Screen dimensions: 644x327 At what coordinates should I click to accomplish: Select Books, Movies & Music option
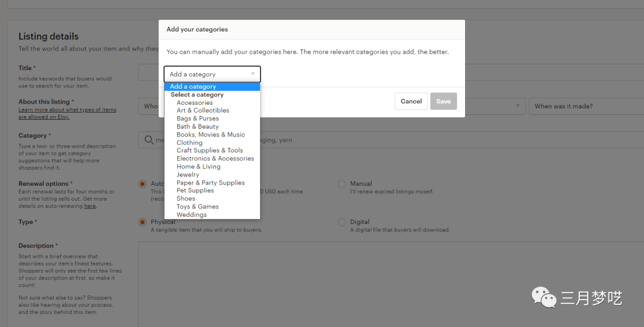click(212, 135)
